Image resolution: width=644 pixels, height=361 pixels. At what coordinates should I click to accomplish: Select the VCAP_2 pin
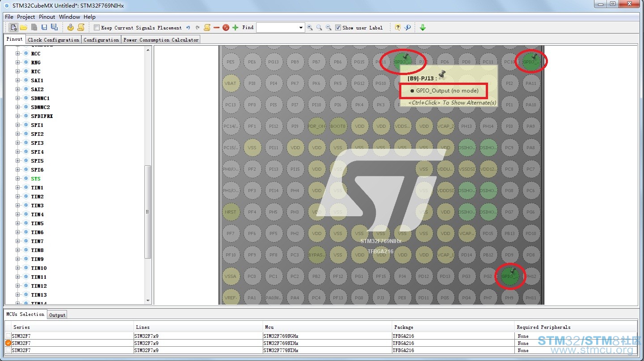coord(445,126)
